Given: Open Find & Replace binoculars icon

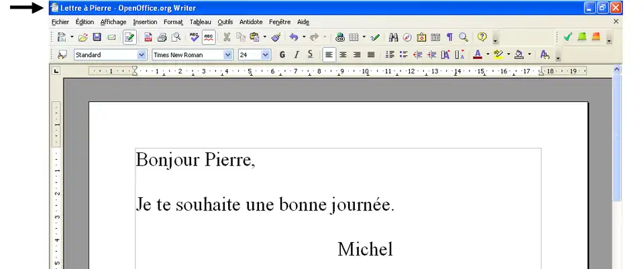Looking at the screenshot, I should pyautogui.click(x=394, y=38).
